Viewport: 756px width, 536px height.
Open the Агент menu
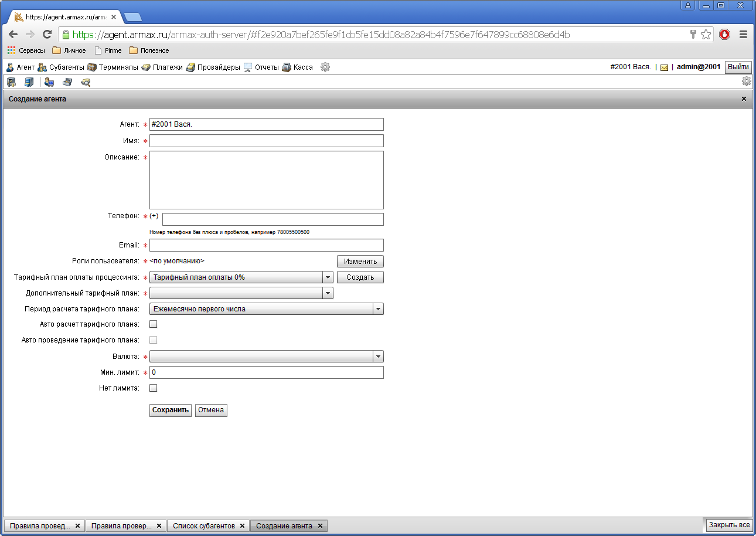click(21, 67)
